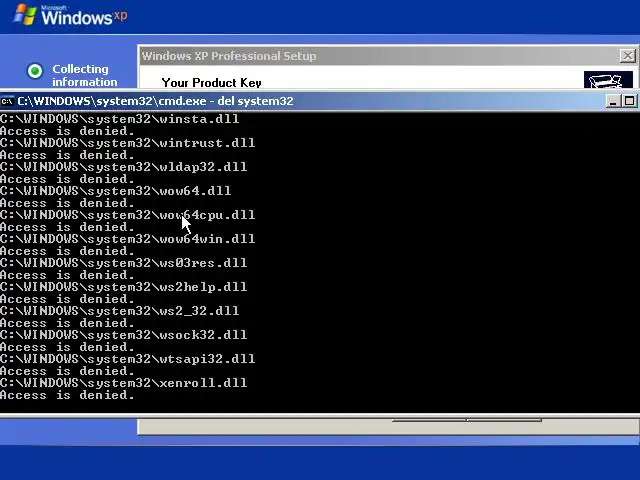This screenshot has width=640, height=480.
Task: Click Access is denied under winsta.dll
Action: tap(67, 131)
